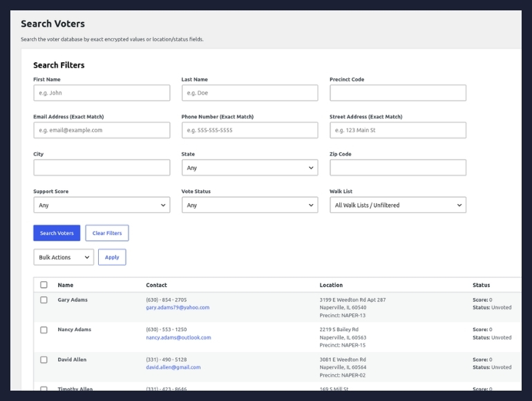
Task: Click Precinct: NAPER-02 text
Action: [342, 375]
